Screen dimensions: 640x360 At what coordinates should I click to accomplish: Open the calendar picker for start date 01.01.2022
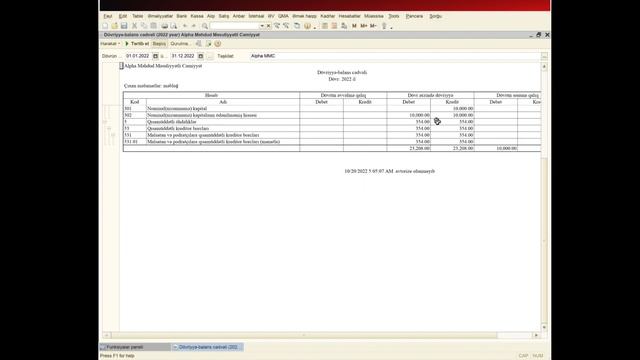(x=156, y=56)
